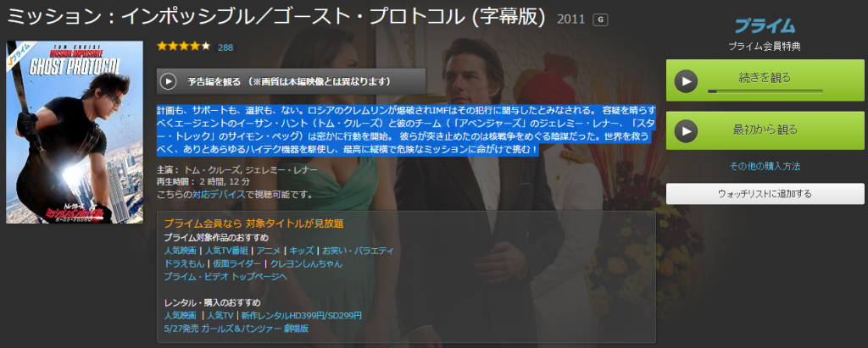Viewport: 868px width, 348px height.
Task: Open 仮面ライダー link
Action: coord(237,263)
